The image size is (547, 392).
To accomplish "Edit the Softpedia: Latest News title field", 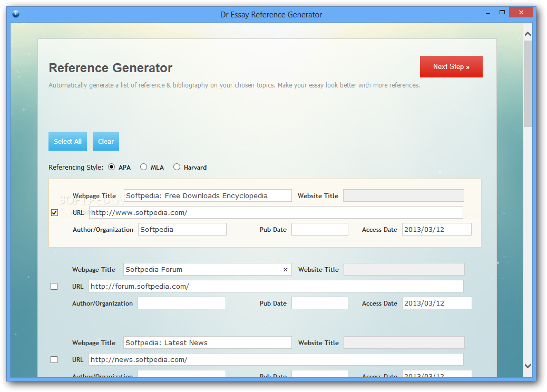I will [x=208, y=342].
